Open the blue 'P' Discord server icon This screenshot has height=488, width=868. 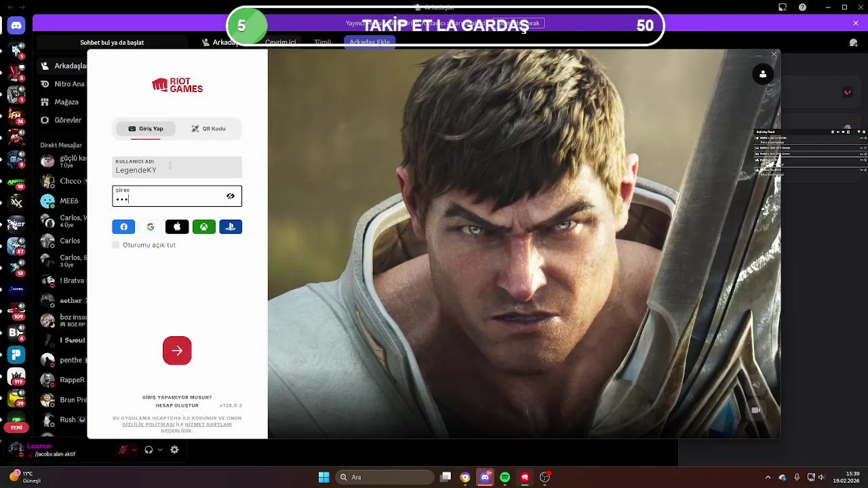click(x=16, y=354)
